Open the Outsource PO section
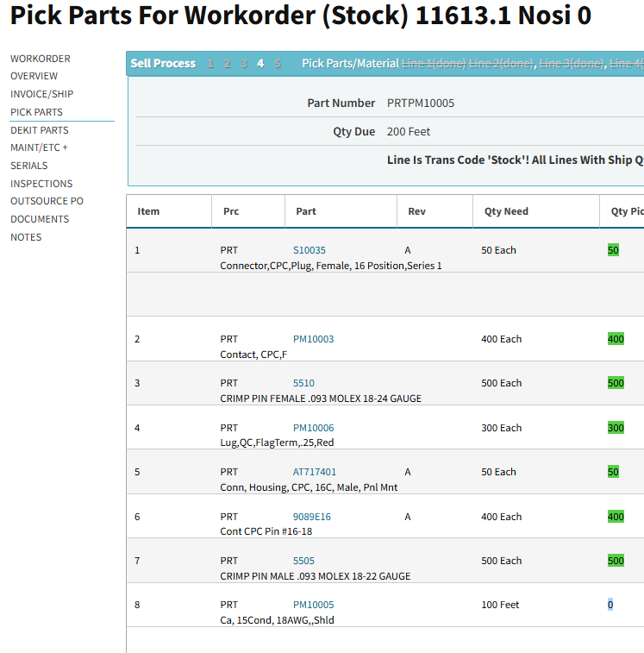The image size is (644, 653). (47, 201)
